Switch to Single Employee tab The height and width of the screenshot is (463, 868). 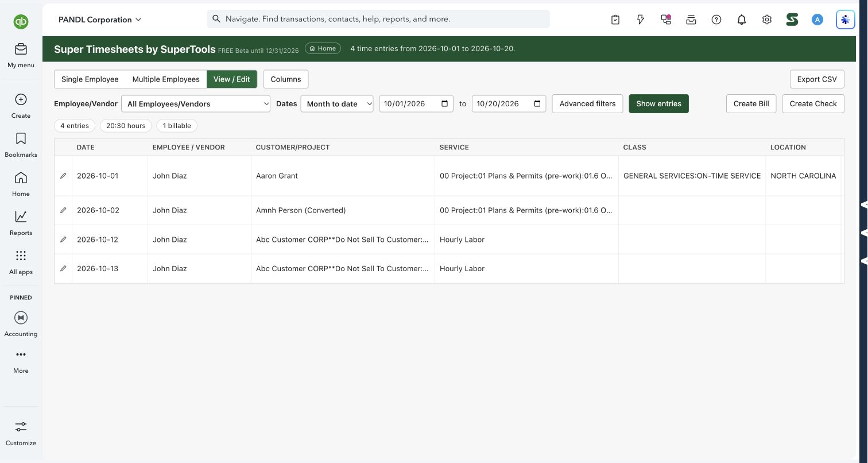point(90,79)
